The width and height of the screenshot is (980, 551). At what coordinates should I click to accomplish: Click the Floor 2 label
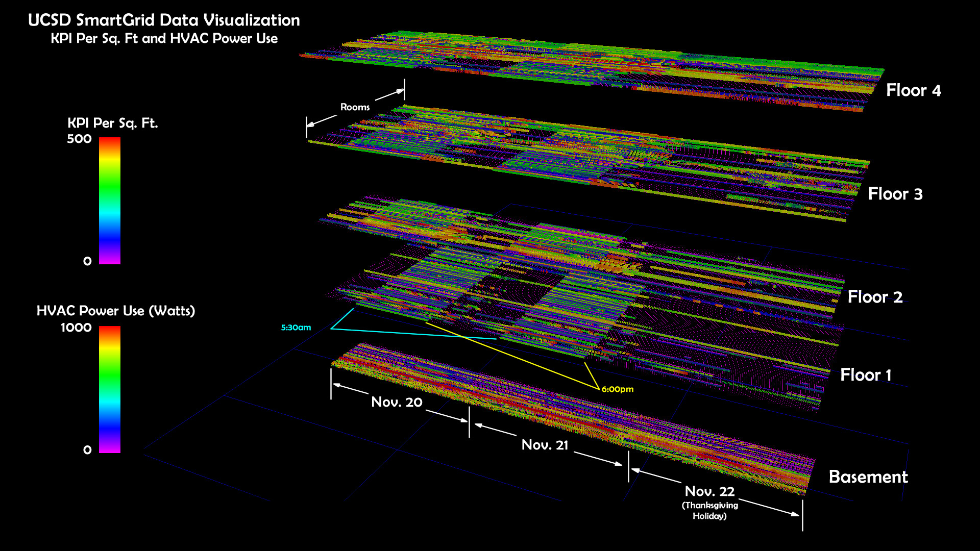[875, 297]
